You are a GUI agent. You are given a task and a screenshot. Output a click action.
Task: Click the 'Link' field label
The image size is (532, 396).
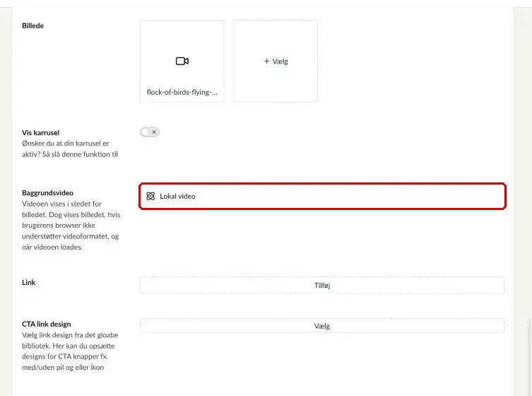pos(28,283)
